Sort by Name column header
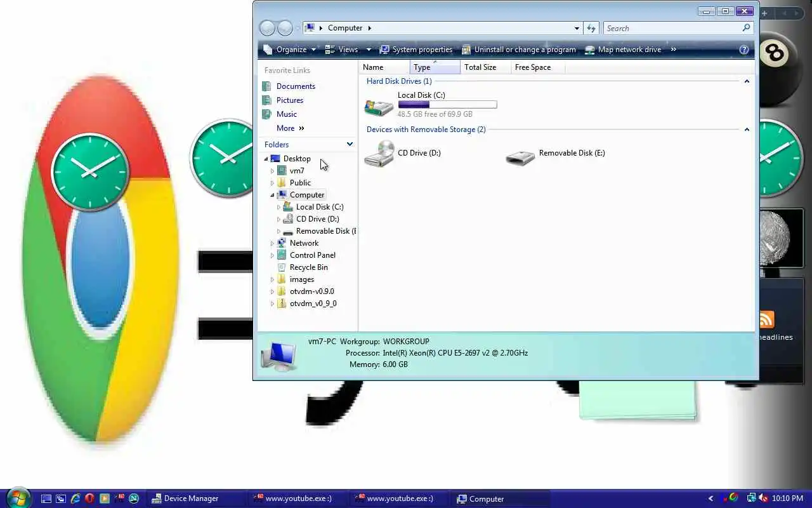Image resolution: width=812 pixels, height=508 pixels. [x=384, y=67]
